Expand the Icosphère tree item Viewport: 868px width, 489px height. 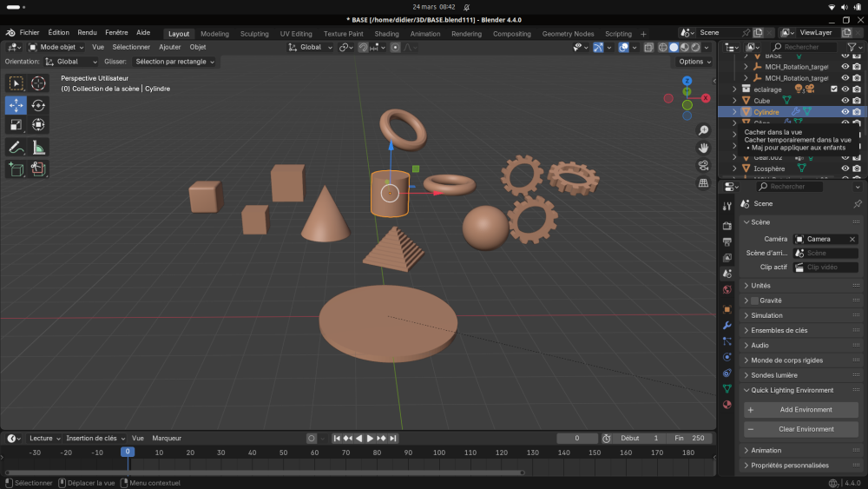tap(734, 169)
